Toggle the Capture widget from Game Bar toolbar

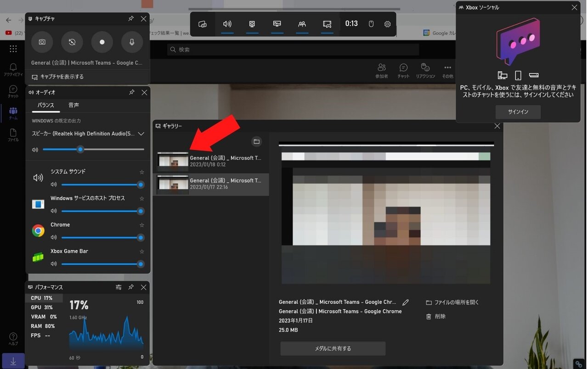[x=252, y=24]
